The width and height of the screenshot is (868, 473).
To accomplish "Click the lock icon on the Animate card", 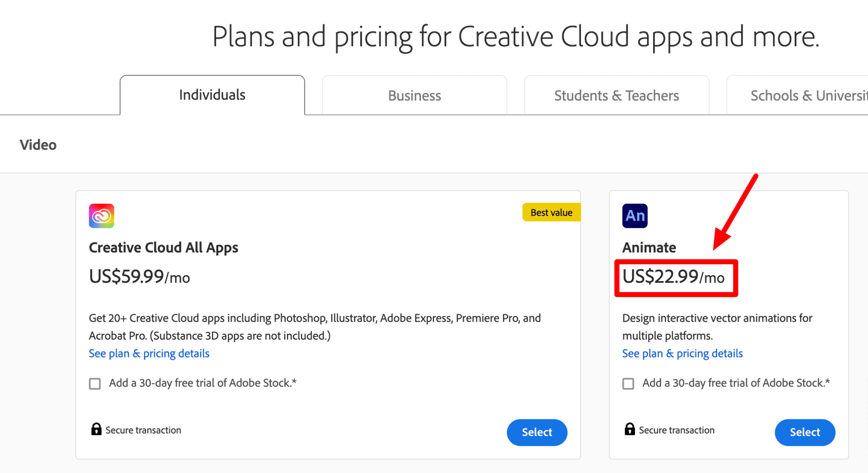I will click(630, 429).
